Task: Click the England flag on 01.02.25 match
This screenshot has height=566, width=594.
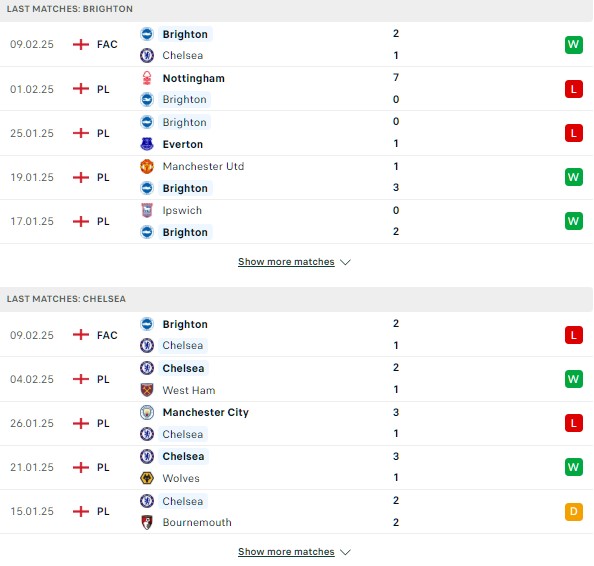Action: [x=81, y=89]
